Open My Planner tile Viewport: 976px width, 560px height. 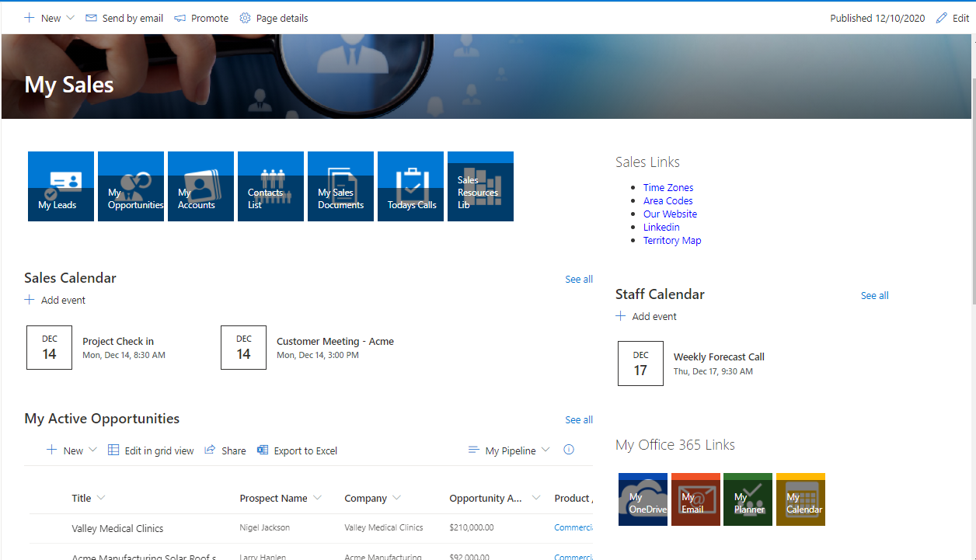click(x=748, y=499)
